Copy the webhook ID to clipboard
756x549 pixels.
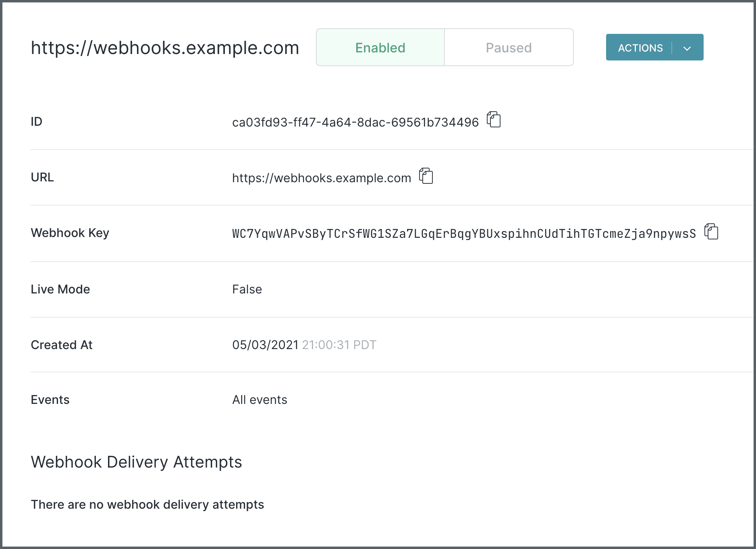tap(494, 120)
